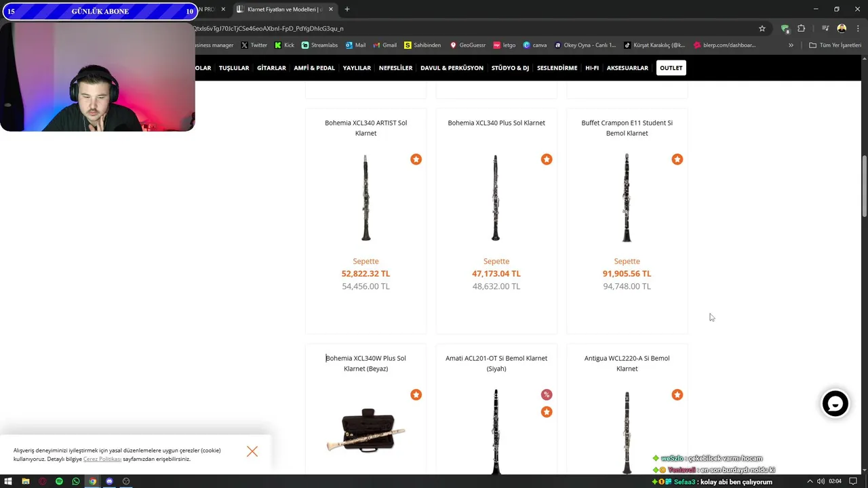Close the Klarnet Fiyatları tab
This screenshot has height=488, width=868.
(x=330, y=9)
